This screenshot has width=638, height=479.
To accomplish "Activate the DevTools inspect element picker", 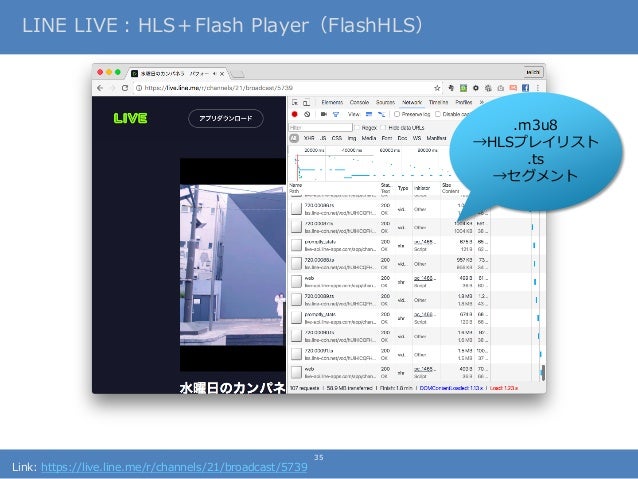I will click(x=295, y=102).
